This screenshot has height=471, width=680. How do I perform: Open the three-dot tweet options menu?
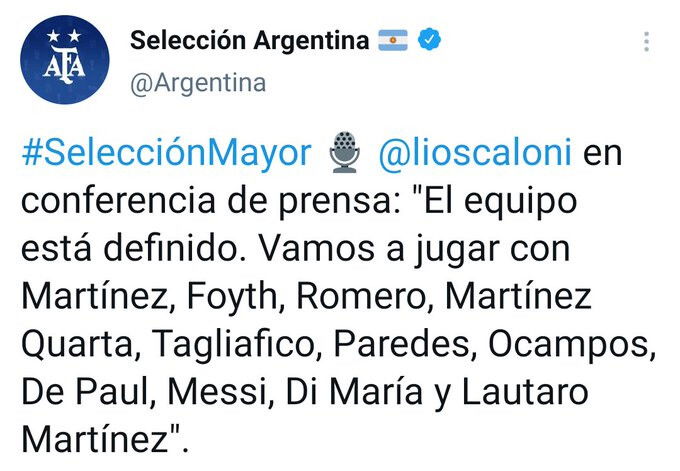tap(647, 42)
